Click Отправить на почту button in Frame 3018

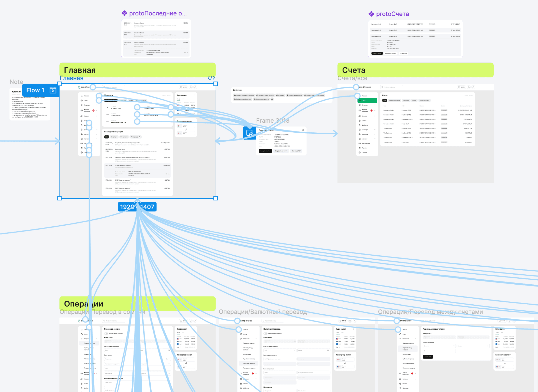pos(281,151)
